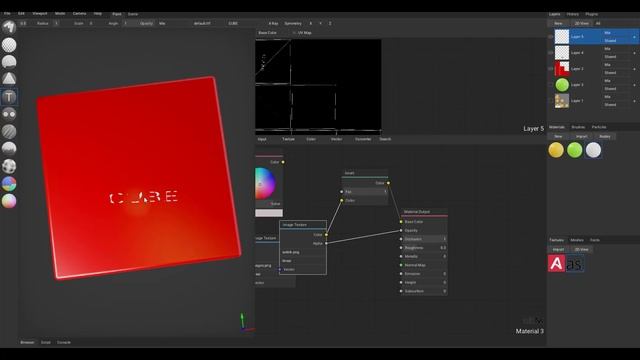Adjust Occlusion slider on Material Output

point(425,239)
